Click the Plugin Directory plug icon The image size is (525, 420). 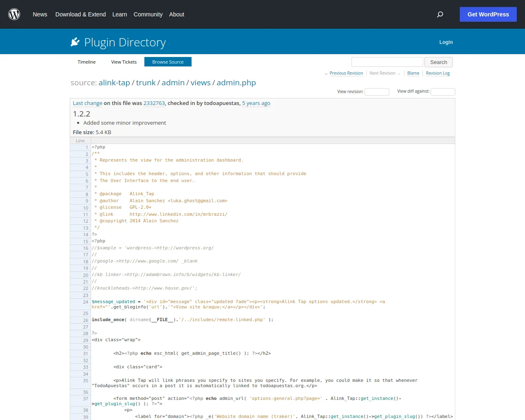[x=75, y=42]
